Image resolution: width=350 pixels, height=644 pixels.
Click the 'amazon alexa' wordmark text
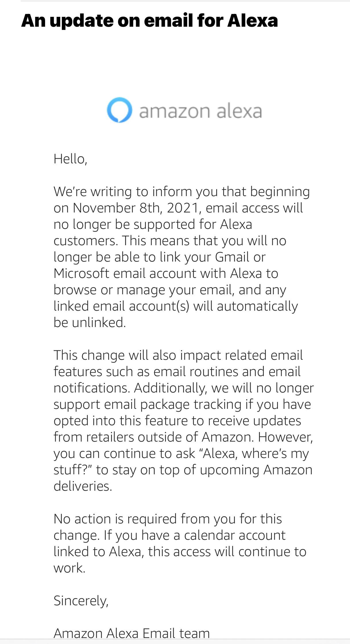[x=200, y=111]
